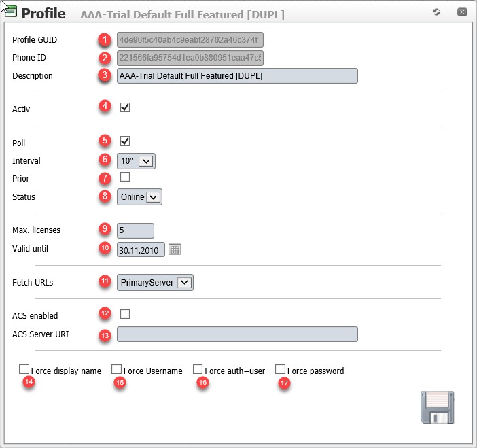Screen dimensions: 477x448
Task: Focus the Max. licenses input field
Action: (x=135, y=230)
